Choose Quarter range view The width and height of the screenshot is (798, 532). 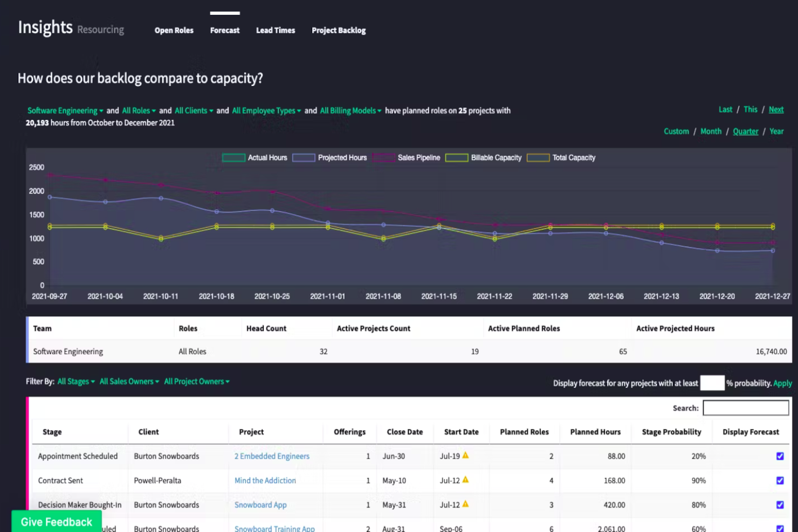(x=745, y=131)
